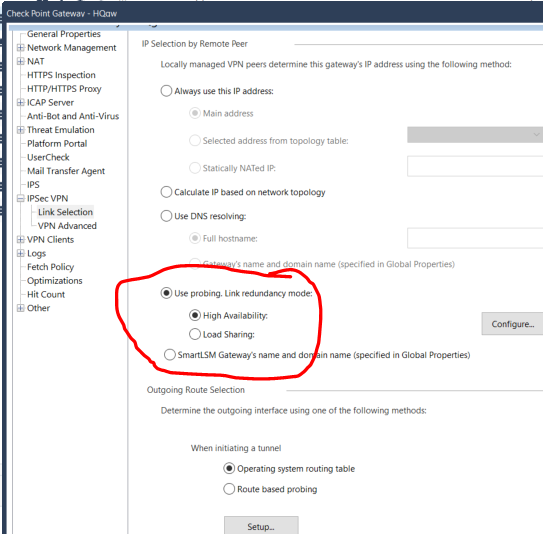Open the IPS page
Screen dimensions: 543x534
pos(33,185)
